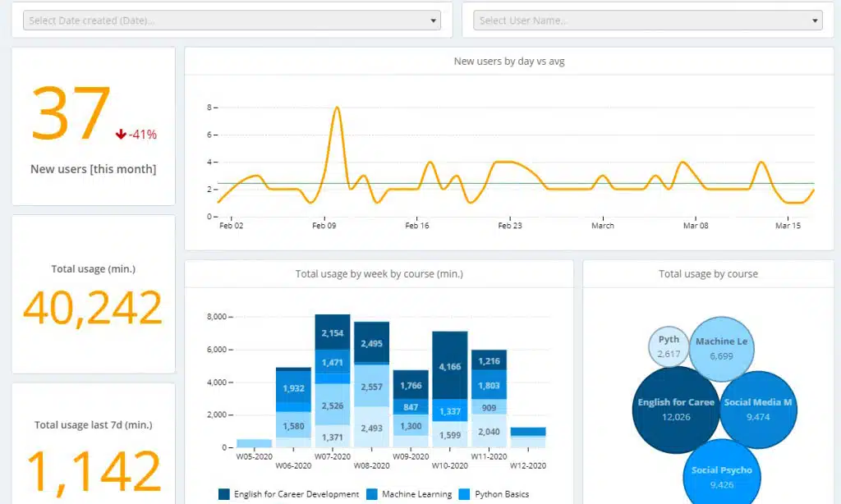This screenshot has height=504, width=841.
Task: Click the dark blue legend color square
Action: coord(226,494)
